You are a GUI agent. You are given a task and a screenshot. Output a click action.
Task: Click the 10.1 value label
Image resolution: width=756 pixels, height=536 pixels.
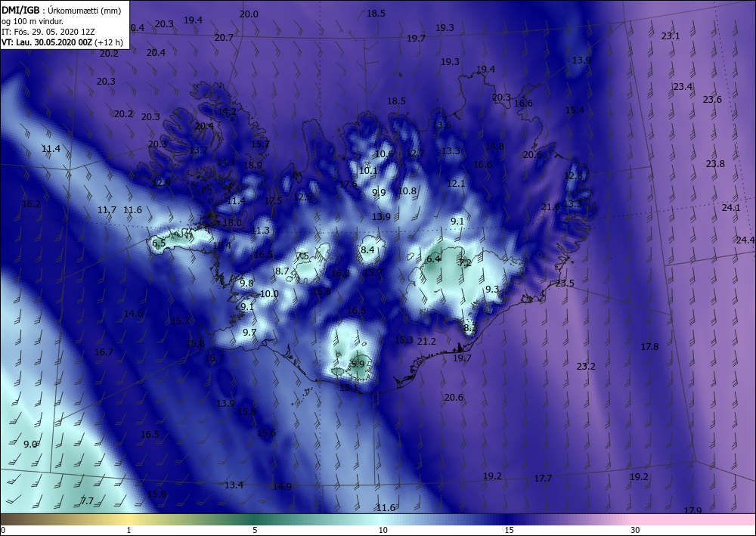coord(368,171)
